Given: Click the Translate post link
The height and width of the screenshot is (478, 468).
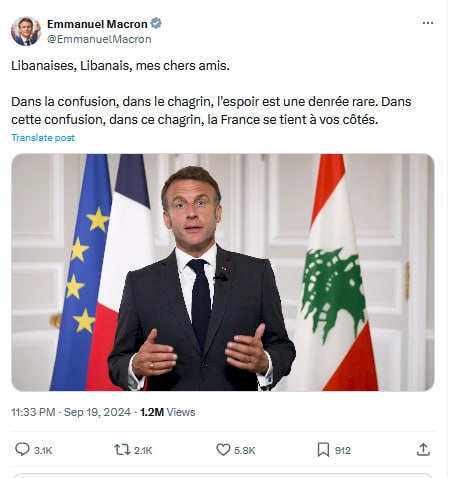Looking at the screenshot, I should coord(43,138).
